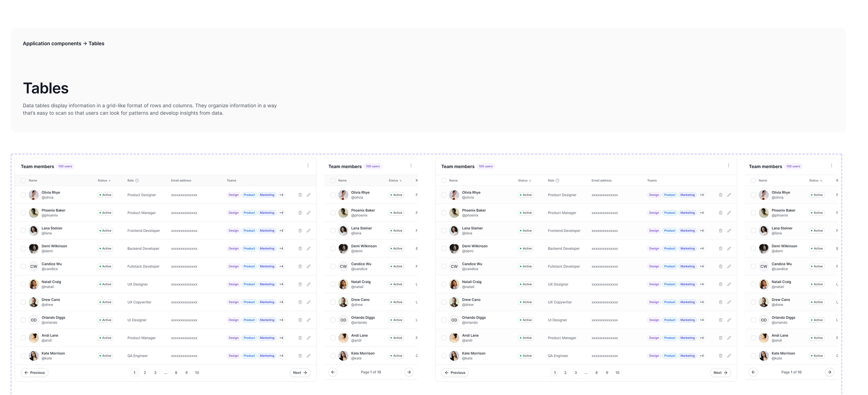Click left arrow previous page in fourth table
Image resolution: width=868 pixels, height=395 pixels.
coord(753,372)
